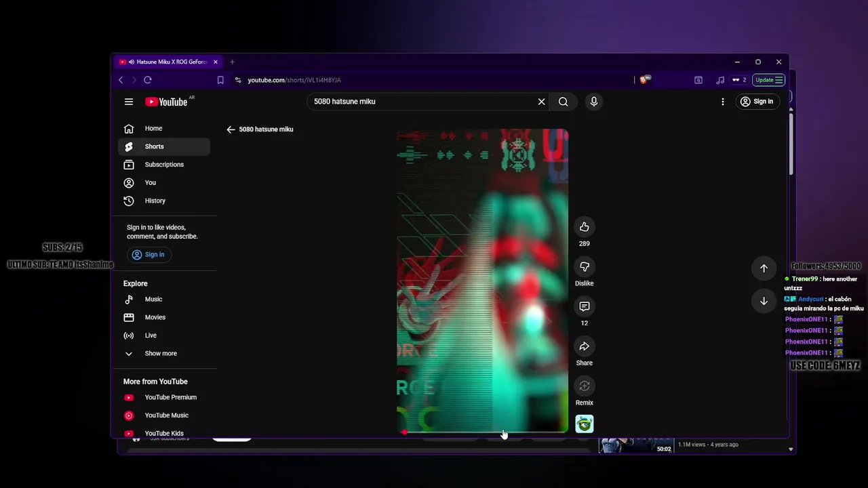Open the Short's sound channel thumbnail

585,424
